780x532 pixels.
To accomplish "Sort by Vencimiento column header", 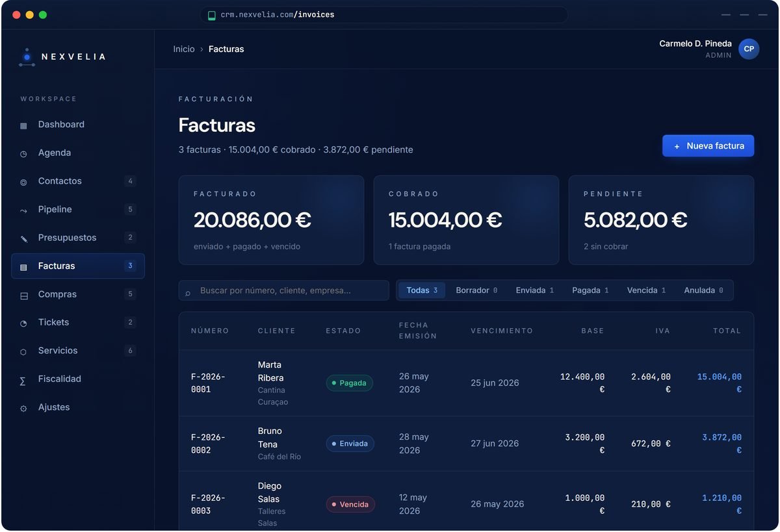I will pyautogui.click(x=502, y=331).
